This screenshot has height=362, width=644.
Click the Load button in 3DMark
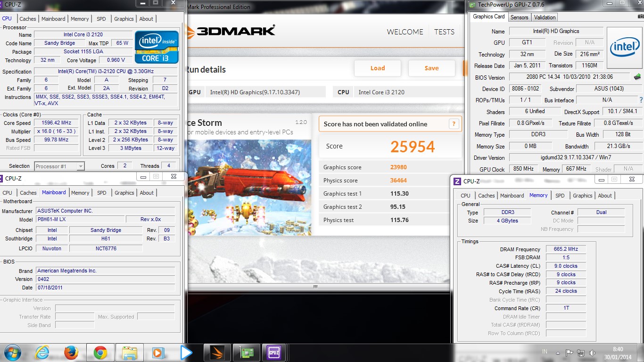(x=378, y=68)
